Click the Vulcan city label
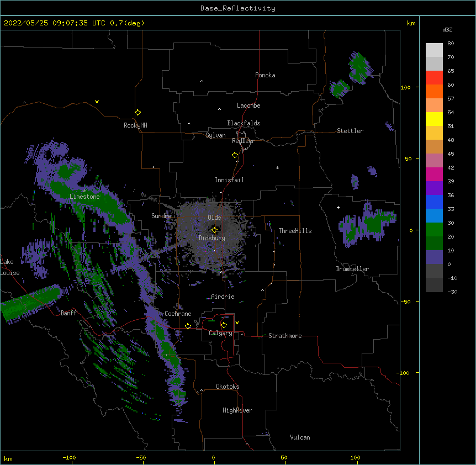This screenshot has height=465, width=476. coord(300,437)
